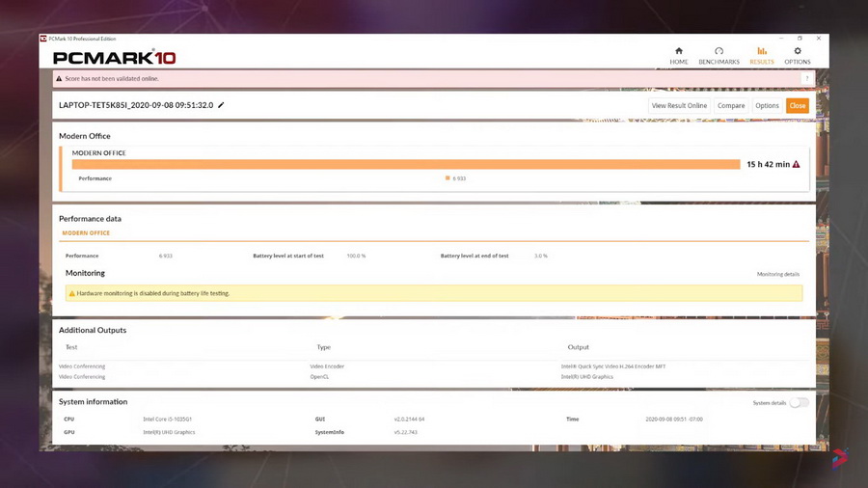
Task: Click the question mark help icon
Action: (x=806, y=79)
